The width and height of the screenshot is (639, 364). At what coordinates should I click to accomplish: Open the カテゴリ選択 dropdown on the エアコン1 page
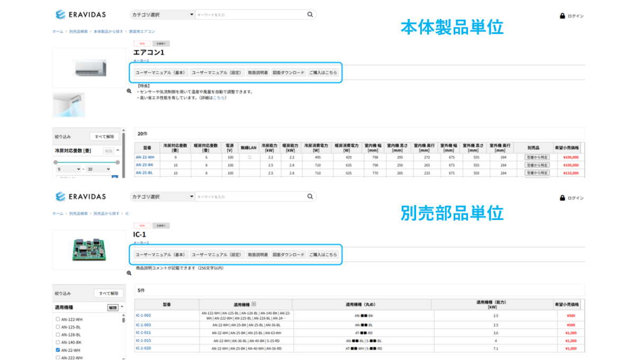162,15
